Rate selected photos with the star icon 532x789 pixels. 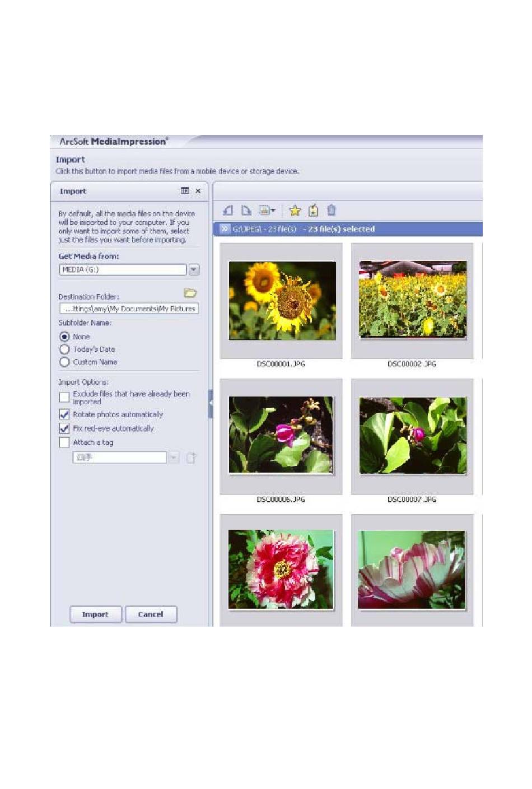[x=295, y=211]
